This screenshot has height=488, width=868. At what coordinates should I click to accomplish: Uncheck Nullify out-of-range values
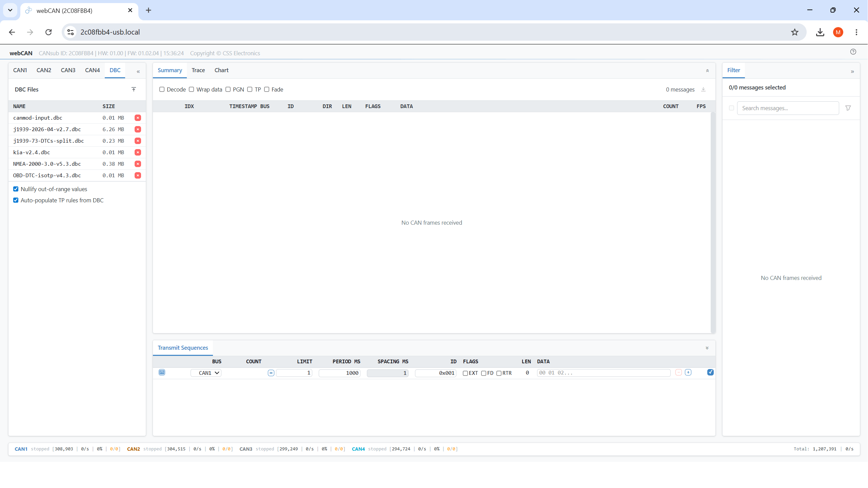(x=16, y=189)
